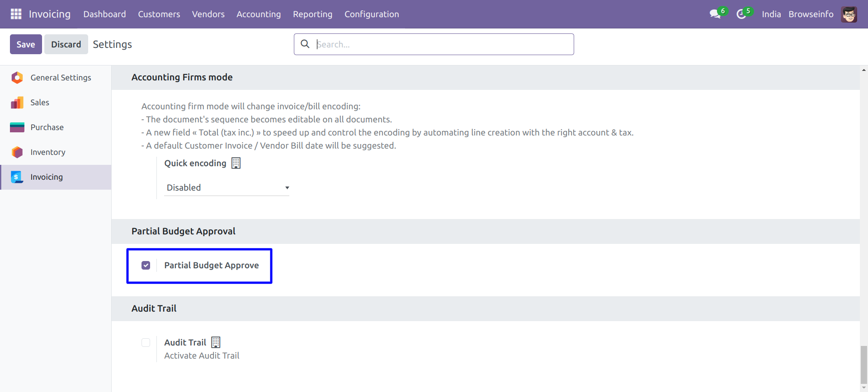Open the activities clock icon

(x=741, y=14)
